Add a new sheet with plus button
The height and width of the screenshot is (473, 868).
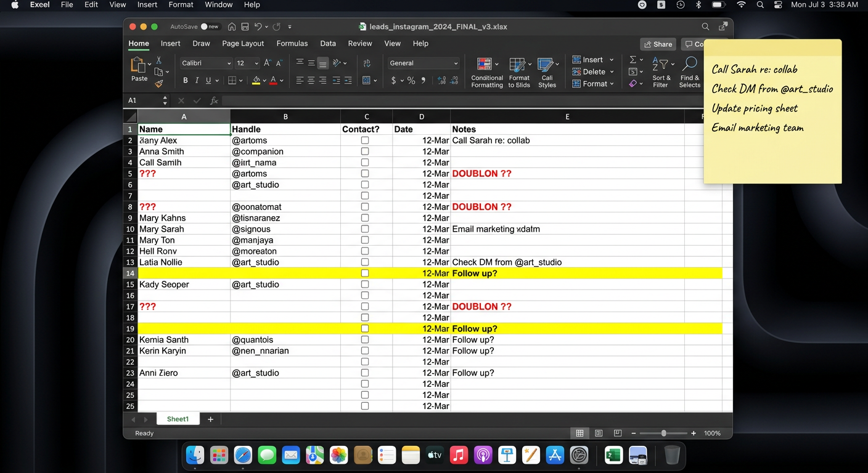click(x=210, y=419)
